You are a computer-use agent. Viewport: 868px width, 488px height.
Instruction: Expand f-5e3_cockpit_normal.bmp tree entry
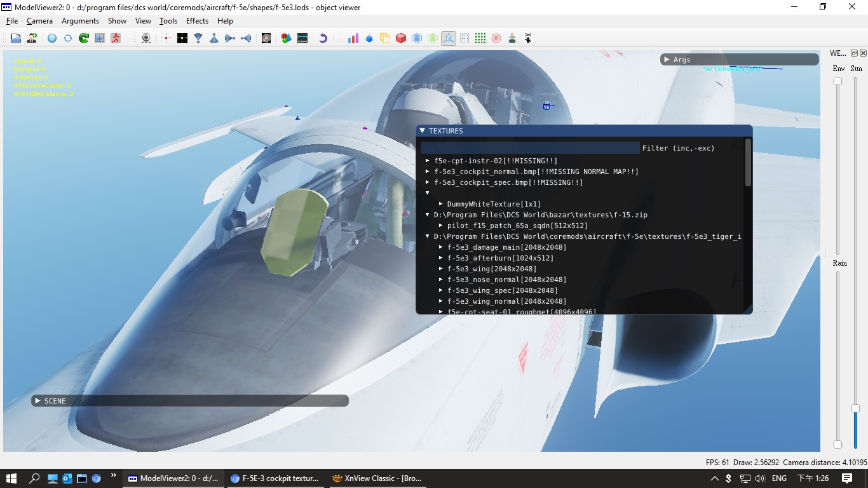pyautogui.click(x=428, y=172)
